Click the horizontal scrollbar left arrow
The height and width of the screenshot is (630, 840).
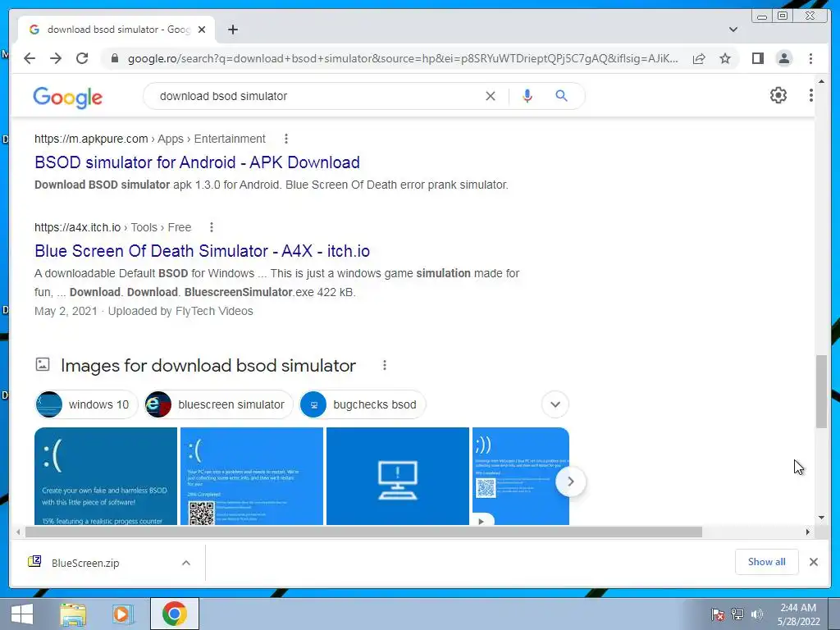pos(18,532)
